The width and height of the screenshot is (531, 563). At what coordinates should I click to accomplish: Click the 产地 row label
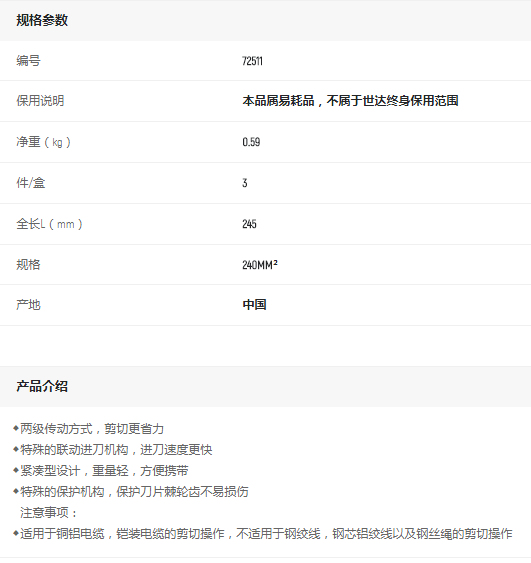click(x=28, y=305)
